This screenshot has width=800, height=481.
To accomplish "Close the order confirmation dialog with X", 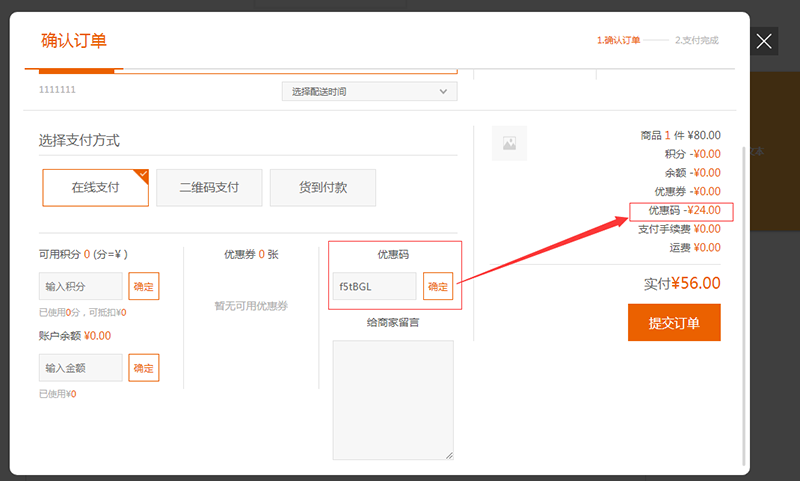I will coord(764,41).
